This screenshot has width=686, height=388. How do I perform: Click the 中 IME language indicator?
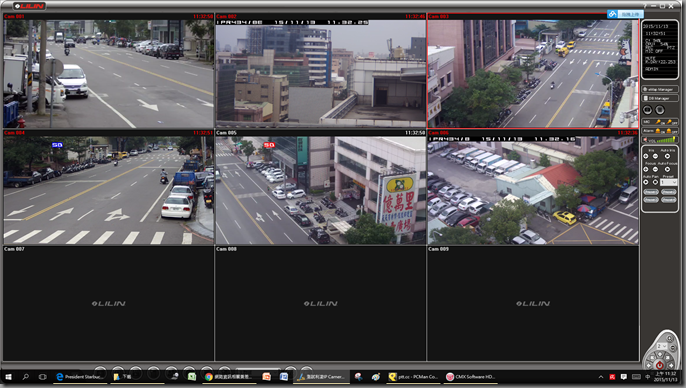click(648, 377)
